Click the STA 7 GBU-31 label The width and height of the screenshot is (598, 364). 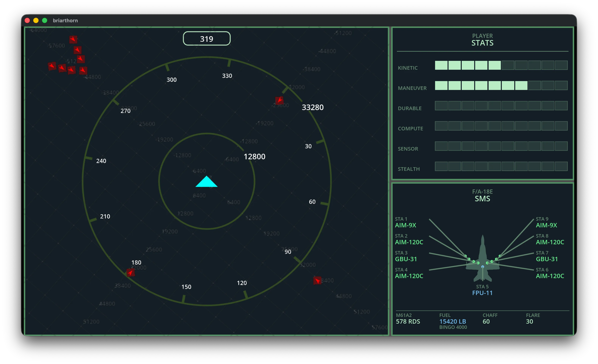click(x=547, y=259)
